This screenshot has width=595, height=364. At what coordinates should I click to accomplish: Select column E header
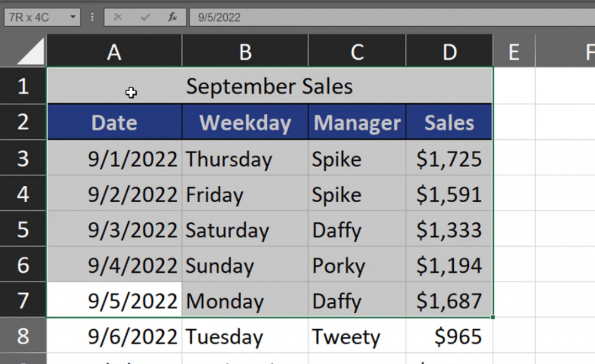(x=514, y=52)
